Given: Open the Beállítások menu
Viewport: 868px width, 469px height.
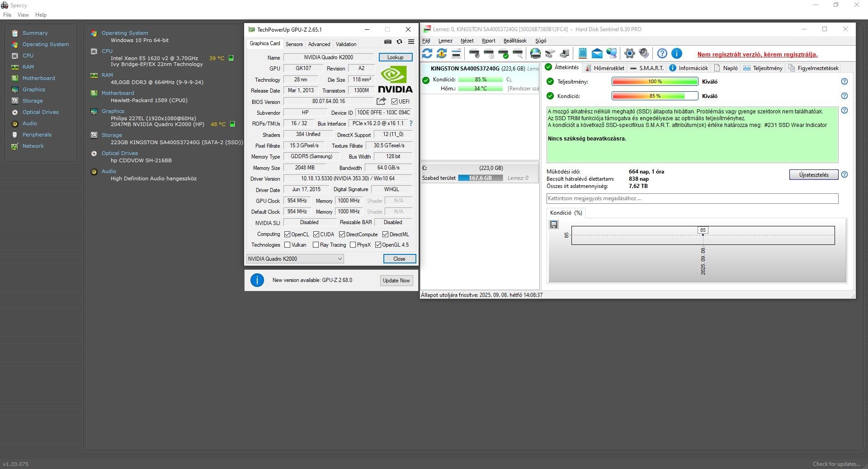Looking at the screenshot, I should pos(515,41).
